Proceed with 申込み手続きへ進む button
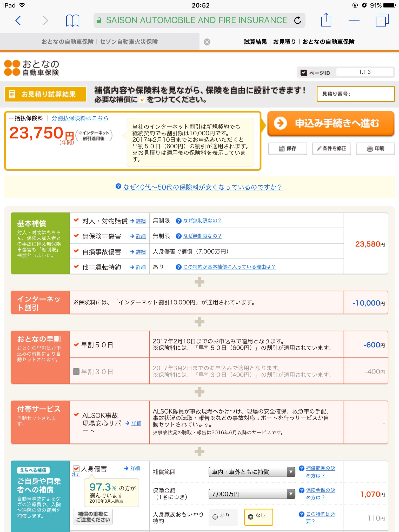The height and width of the screenshot is (532, 399). [331, 123]
